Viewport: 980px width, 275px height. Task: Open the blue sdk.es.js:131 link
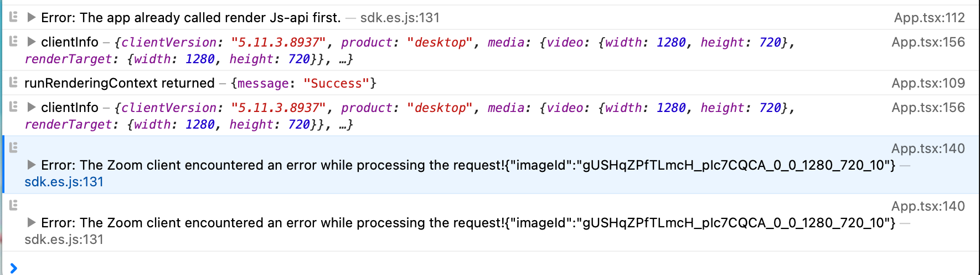(x=64, y=182)
